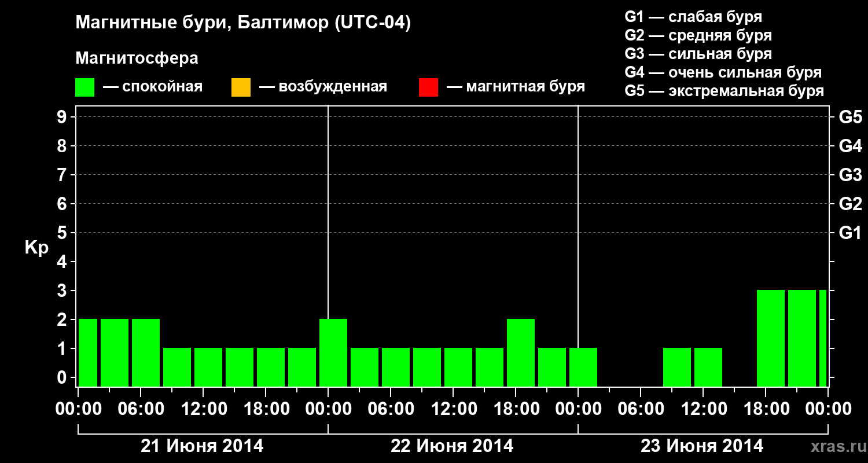Click the '4' value on the Kp axis
Screen dimensions: 868x463
tap(63, 262)
